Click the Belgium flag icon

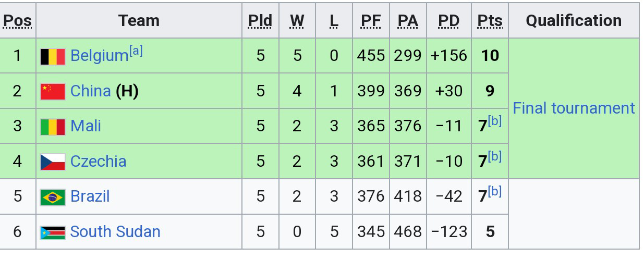[x=53, y=56]
